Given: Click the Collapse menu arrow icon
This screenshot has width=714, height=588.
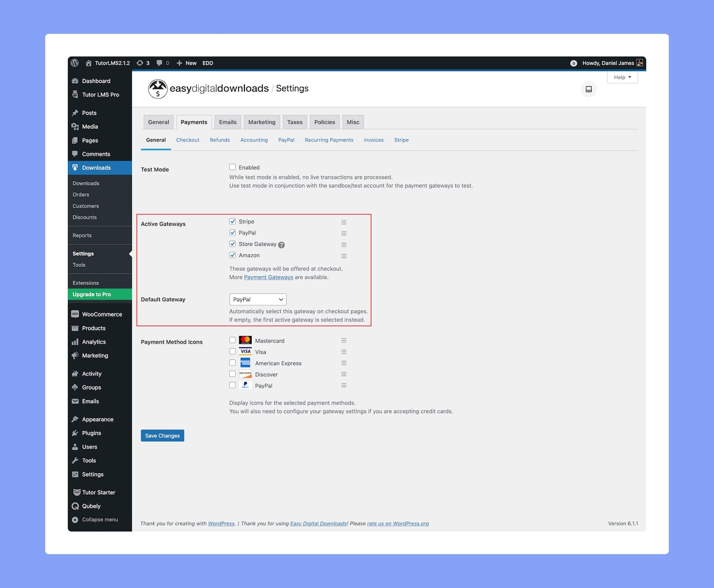Looking at the screenshot, I should point(75,520).
